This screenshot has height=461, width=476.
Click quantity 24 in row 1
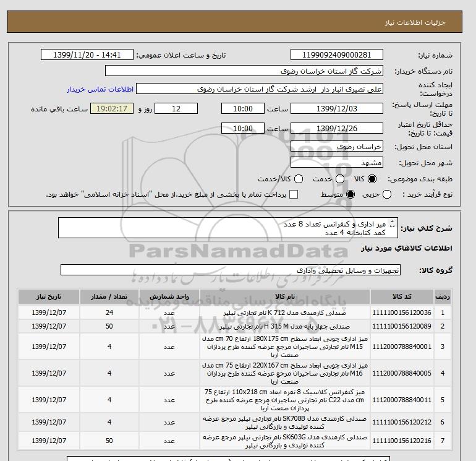109,312
